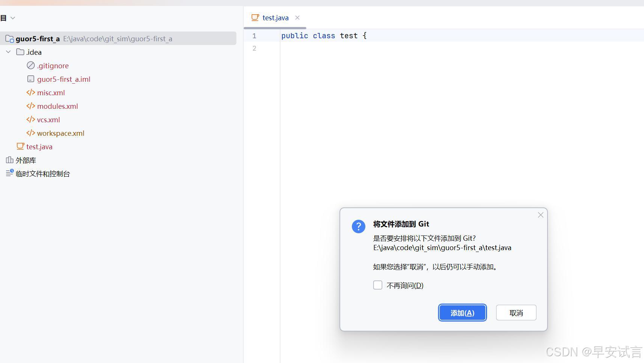Close the Add File to Git dialog
Image resolution: width=644 pixels, height=363 pixels.
click(540, 215)
